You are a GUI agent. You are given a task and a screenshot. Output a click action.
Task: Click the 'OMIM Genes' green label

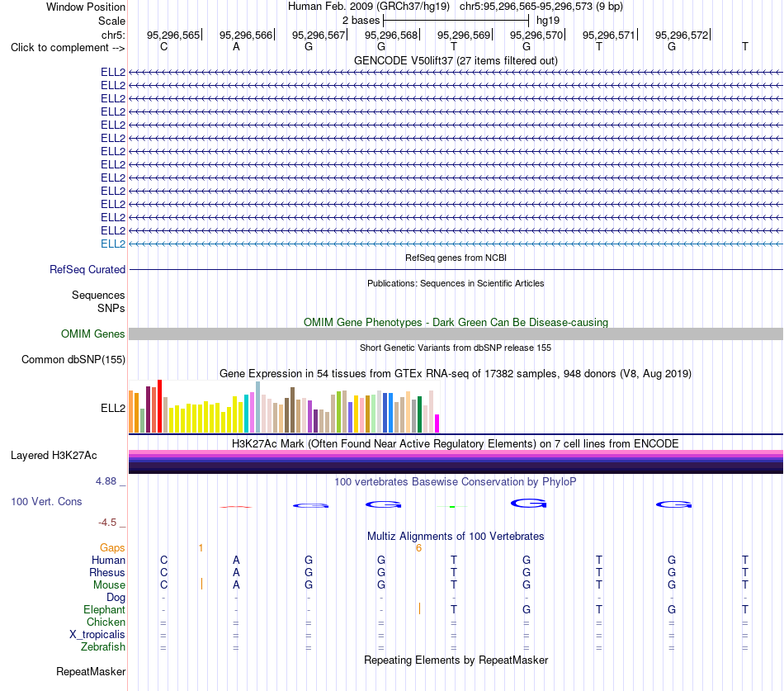coord(92,334)
